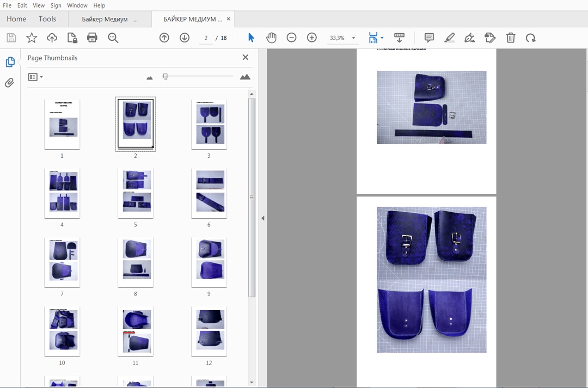Open Attachments panel paperclip icon
Screen dimensions: 588x388
tap(10, 83)
